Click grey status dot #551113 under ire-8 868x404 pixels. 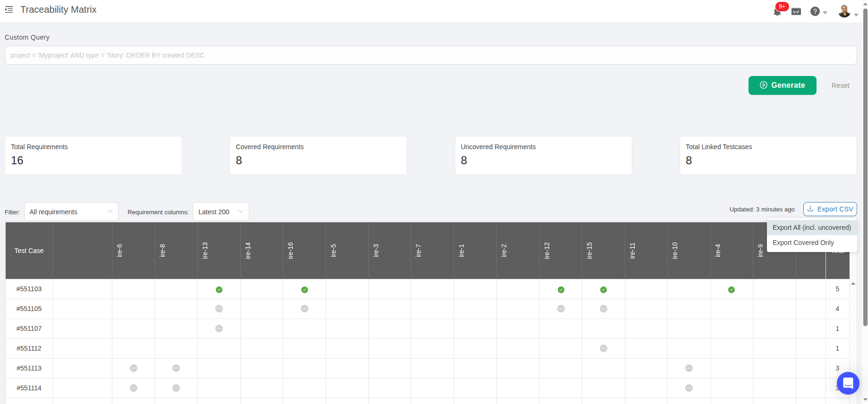[176, 368]
